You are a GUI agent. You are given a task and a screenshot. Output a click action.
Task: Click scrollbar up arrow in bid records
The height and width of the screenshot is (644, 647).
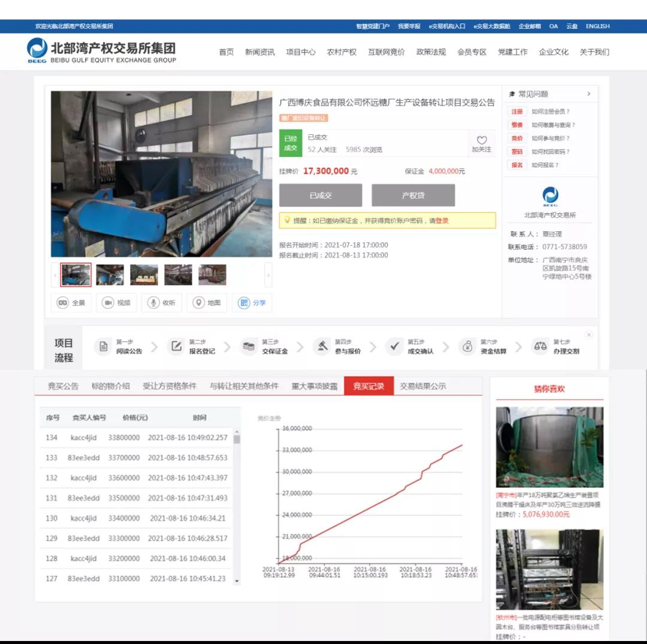pyautogui.click(x=237, y=431)
